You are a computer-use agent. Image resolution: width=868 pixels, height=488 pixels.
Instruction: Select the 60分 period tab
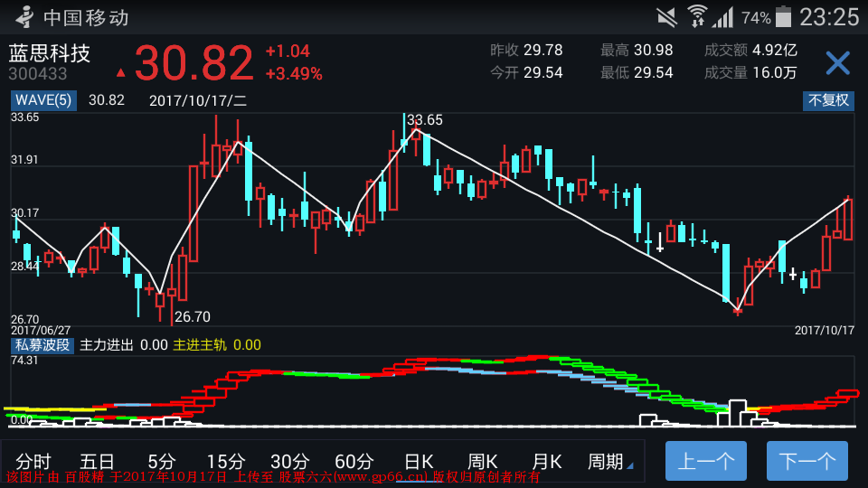354,462
